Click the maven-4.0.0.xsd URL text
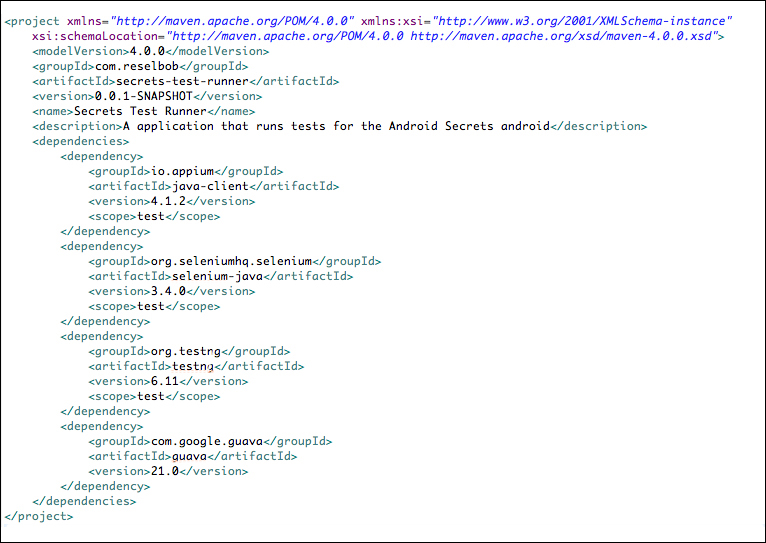 coord(561,36)
